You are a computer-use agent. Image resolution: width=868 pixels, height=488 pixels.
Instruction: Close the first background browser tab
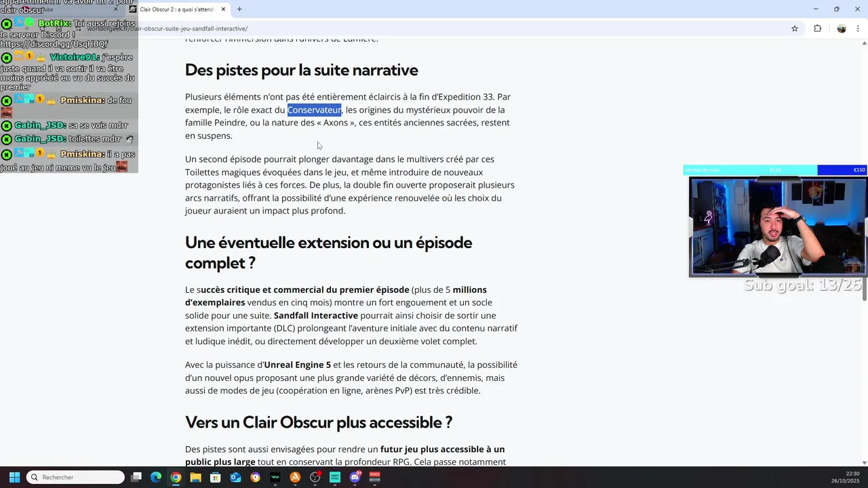point(115,9)
